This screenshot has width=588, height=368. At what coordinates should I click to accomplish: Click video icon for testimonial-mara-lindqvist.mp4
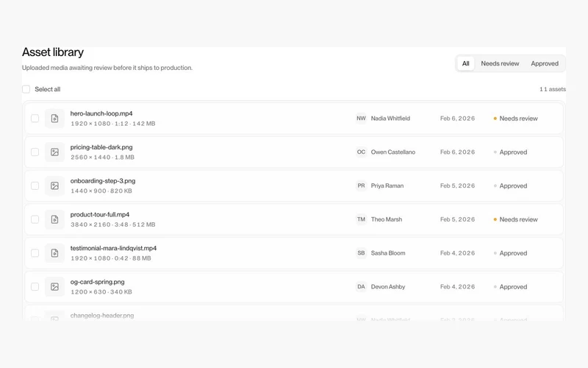click(54, 253)
